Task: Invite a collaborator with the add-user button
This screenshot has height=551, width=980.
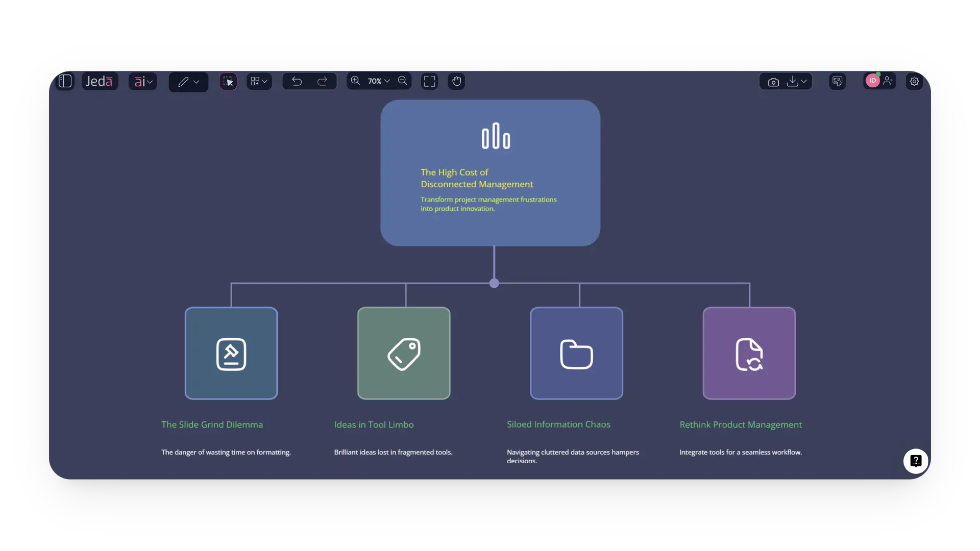Action: click(889, 81)
